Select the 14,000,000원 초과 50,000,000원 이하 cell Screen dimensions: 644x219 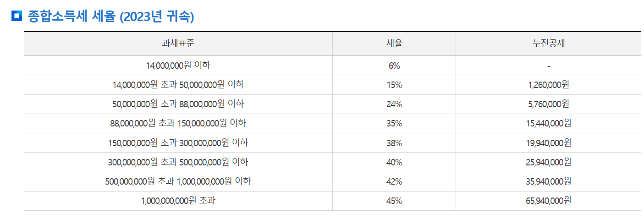pos(178,85)
